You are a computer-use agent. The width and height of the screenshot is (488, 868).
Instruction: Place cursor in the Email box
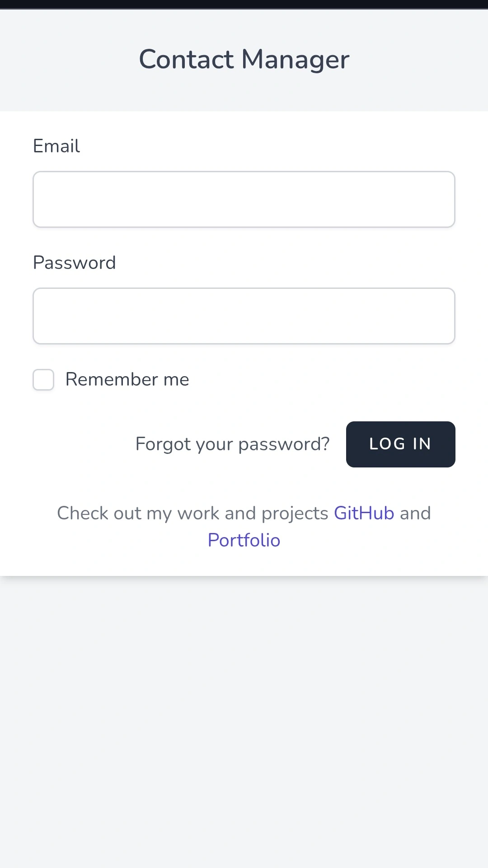[244, 199]
